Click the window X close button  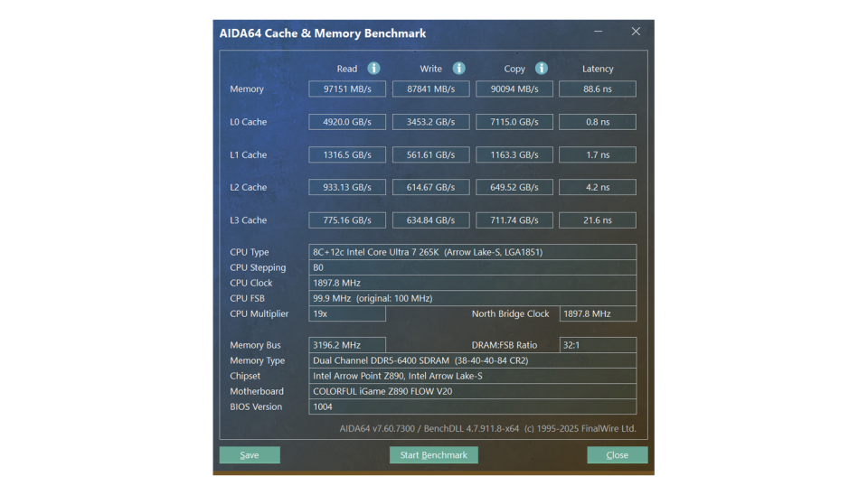[x=636, y=32]
